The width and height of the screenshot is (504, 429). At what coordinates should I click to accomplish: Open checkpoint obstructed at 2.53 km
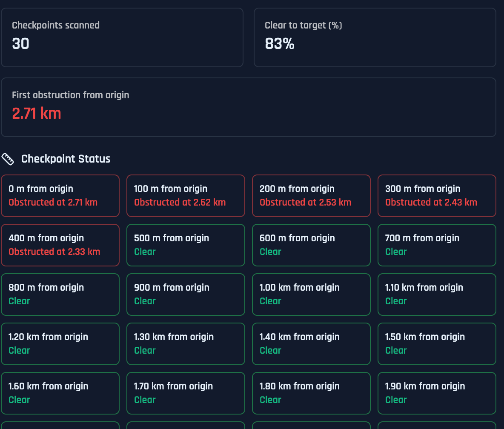click(311, 196)
